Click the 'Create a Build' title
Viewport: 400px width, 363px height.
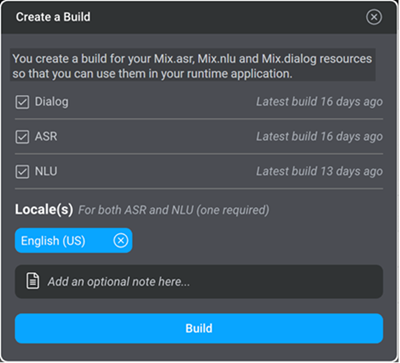(x=53, y=17)
